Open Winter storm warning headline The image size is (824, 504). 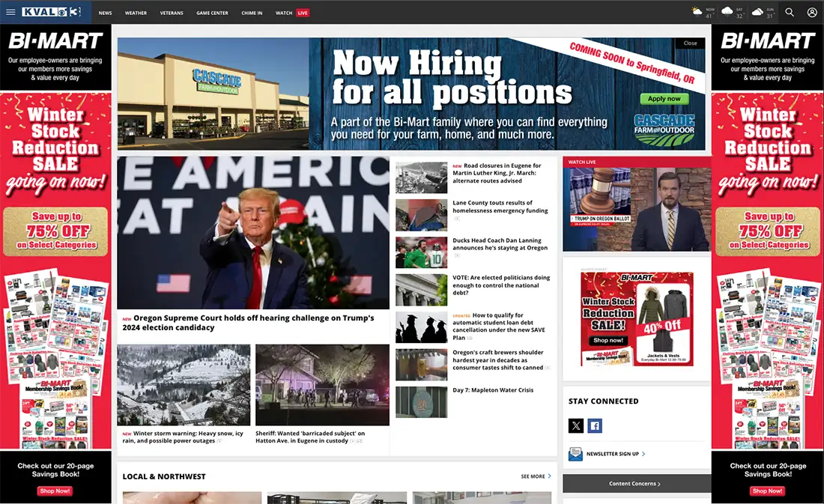point(183,437)
